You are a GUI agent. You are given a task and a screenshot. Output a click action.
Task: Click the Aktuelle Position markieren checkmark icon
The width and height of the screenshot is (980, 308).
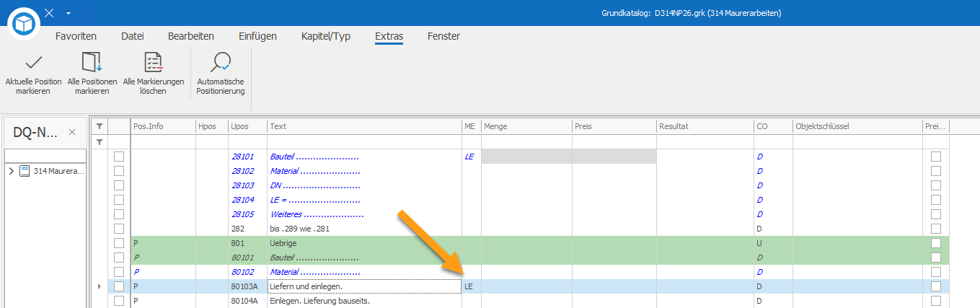click(33, 62)
